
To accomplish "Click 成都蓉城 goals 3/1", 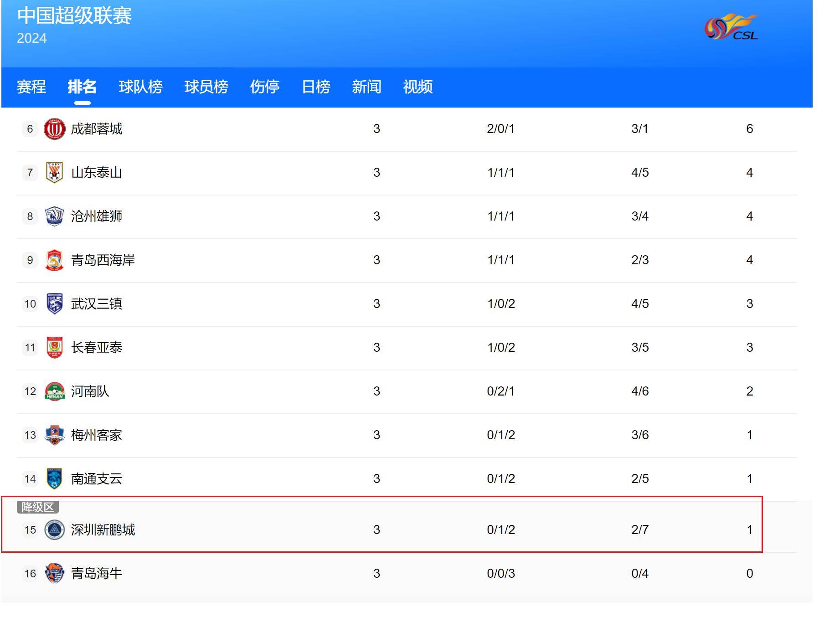I will 640,129.
